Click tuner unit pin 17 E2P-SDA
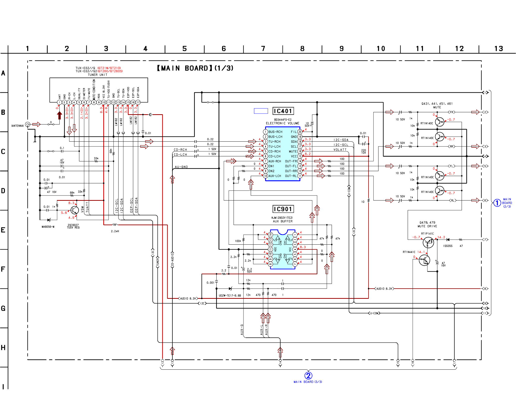This screenshot has width=516, height=420. tap(138, 102)
